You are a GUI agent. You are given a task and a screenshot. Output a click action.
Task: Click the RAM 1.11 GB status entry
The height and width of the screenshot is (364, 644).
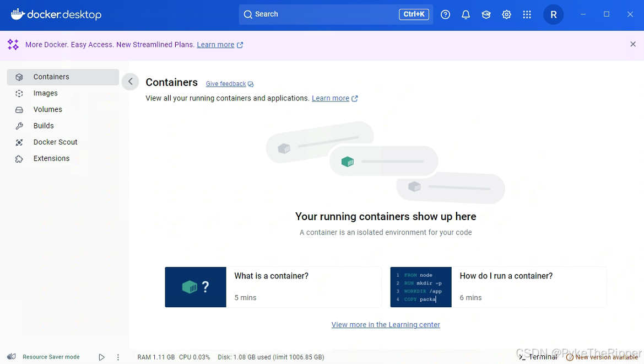click(x=156, y=357)
